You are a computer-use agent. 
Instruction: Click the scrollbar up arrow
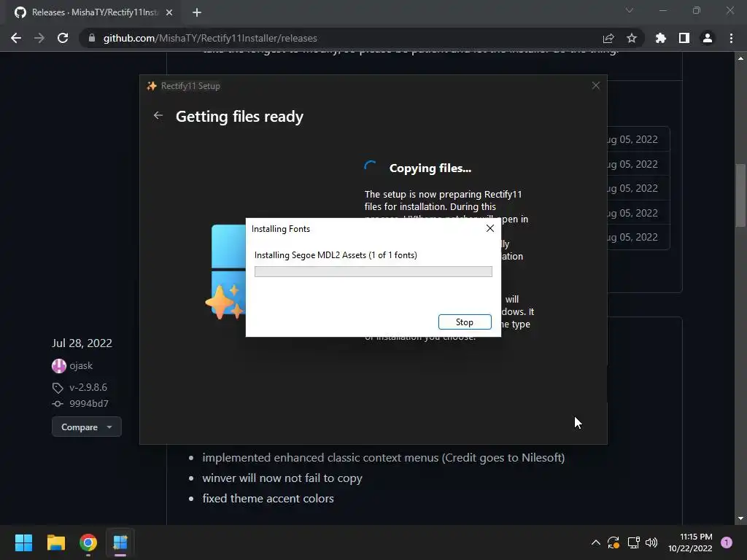pyautogui.click(x=740, y=58)
